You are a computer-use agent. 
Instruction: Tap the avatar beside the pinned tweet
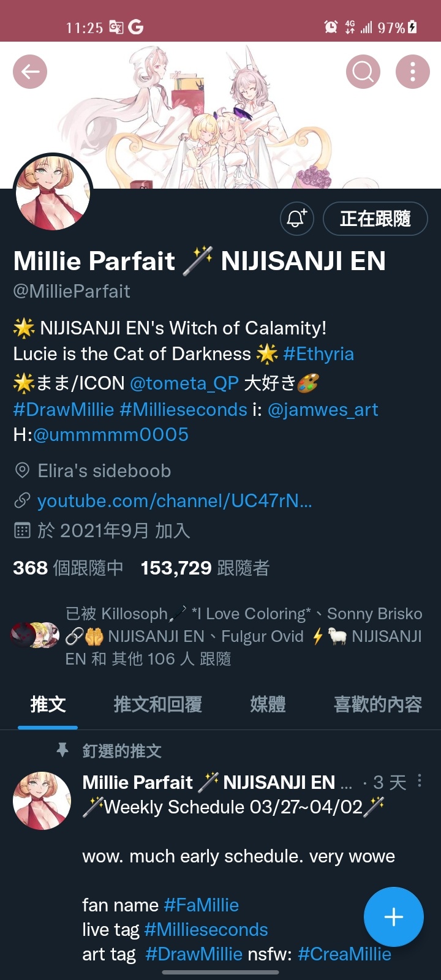[42, 801]
